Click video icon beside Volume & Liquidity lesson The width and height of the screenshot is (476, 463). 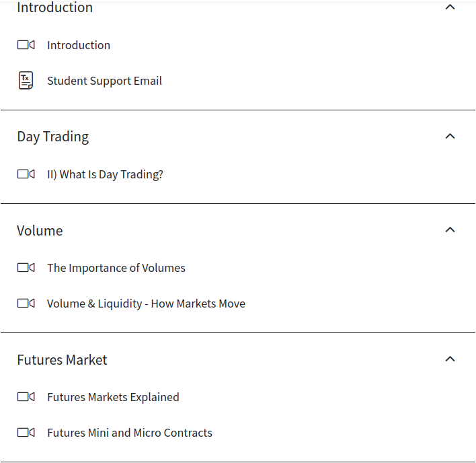[x=26, y=304]
